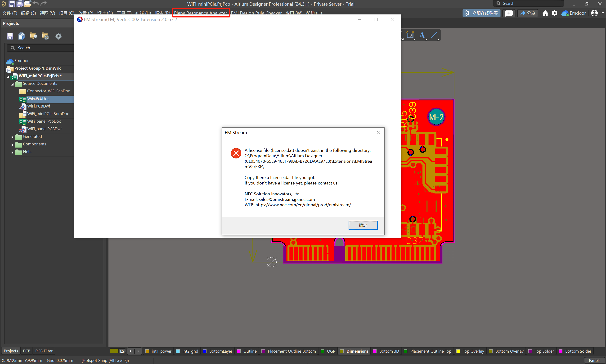Open the EMI Design Rule Checker menu

pyautogui.click(x=256, y=13)
